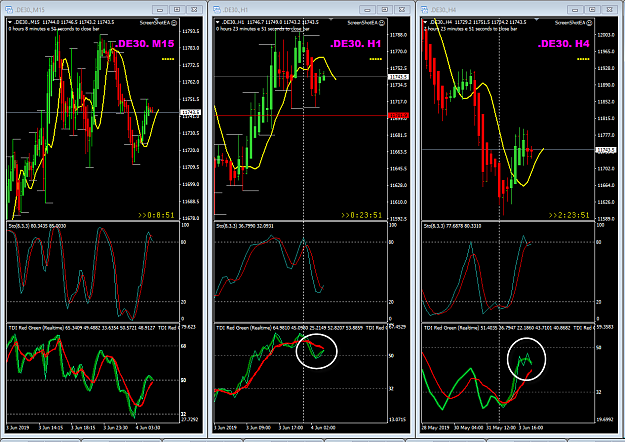The image size is (625, 442).
Task: Select the magenta '.DE30. H1' chart label
Action: point(356,44)
